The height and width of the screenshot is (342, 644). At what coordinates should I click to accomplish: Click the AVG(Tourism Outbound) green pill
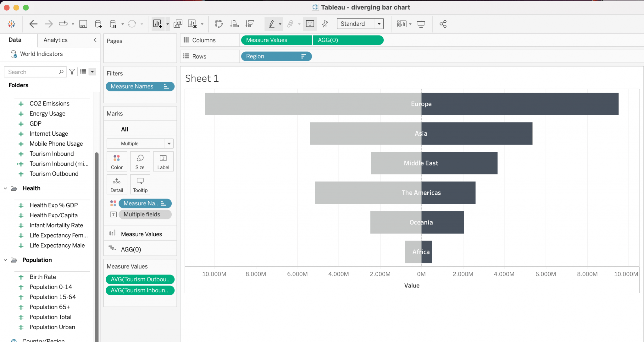coord(140,279)
